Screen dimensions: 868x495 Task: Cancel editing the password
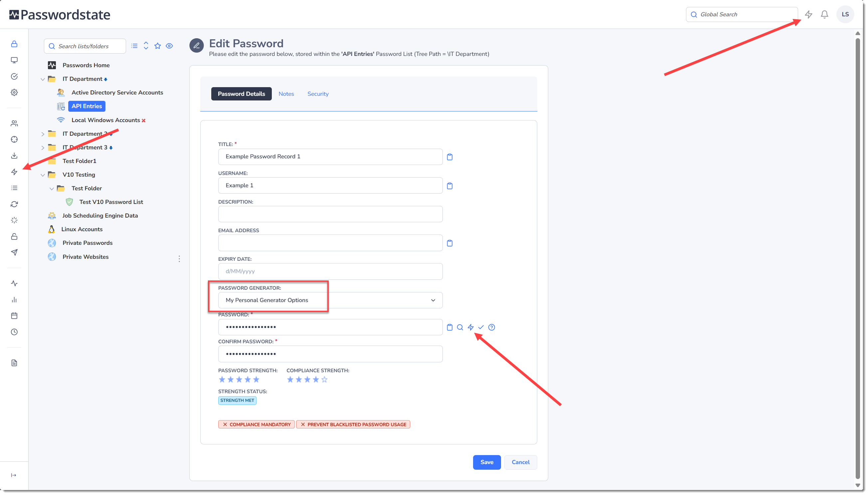[x=521, y=462]
